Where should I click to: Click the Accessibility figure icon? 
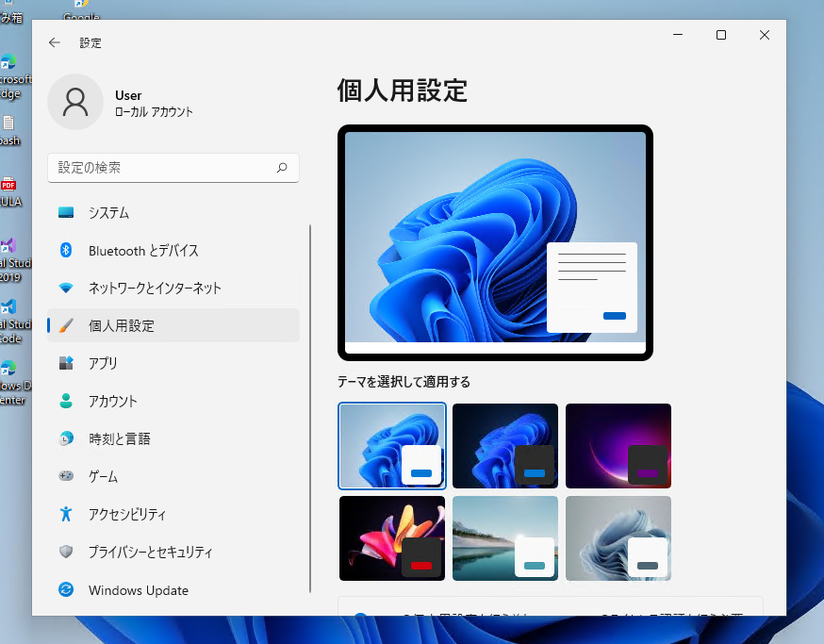(66, 514)
